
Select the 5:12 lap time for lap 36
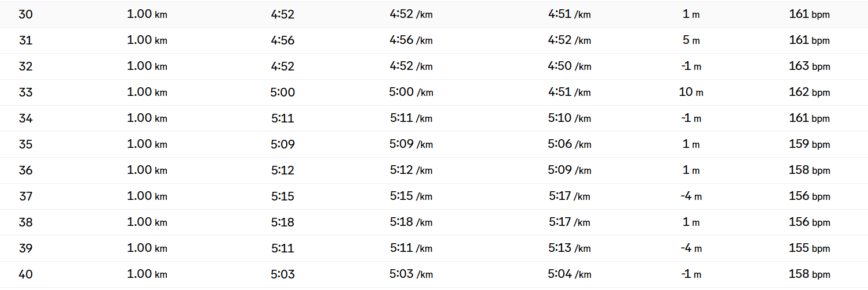[283, 170]
